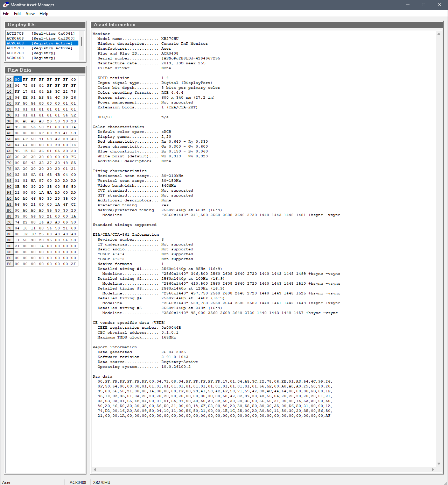Open the View menu
Screen dimensions: 448x485
(30, 14)
